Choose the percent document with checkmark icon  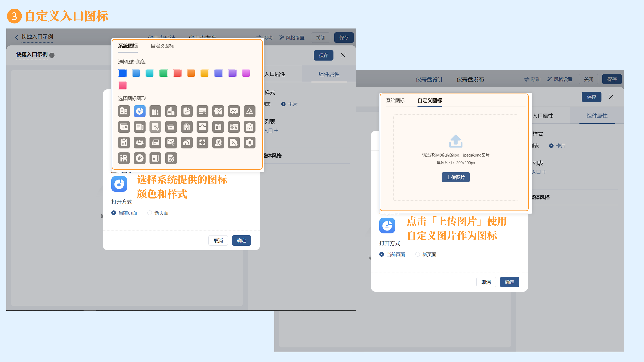pyautogui.click(x=234, y=143)
